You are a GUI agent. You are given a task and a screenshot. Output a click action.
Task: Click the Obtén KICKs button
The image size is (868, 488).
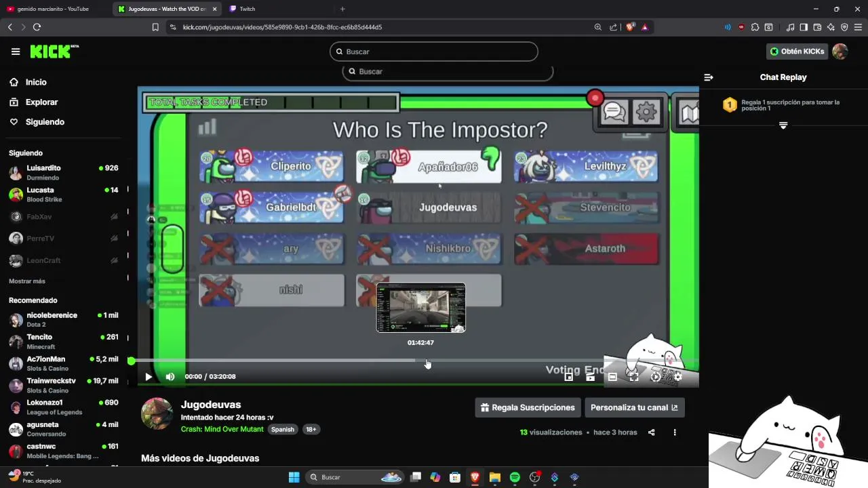point(797,52)
